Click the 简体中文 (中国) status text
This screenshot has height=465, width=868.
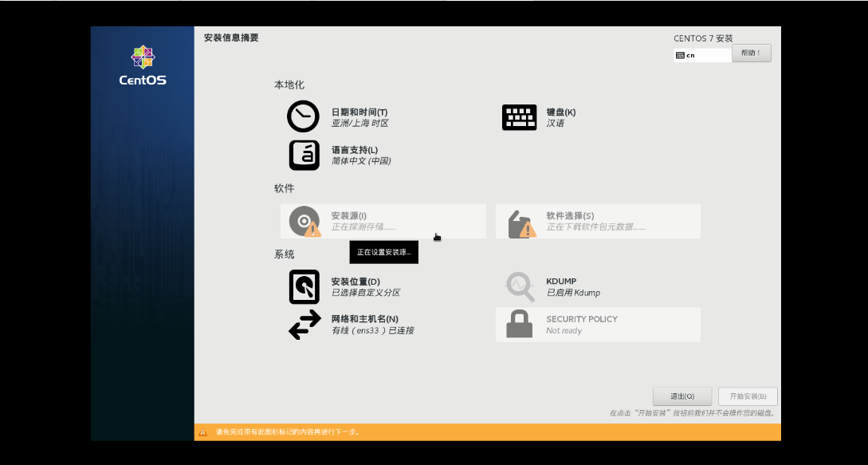(361, 161)
